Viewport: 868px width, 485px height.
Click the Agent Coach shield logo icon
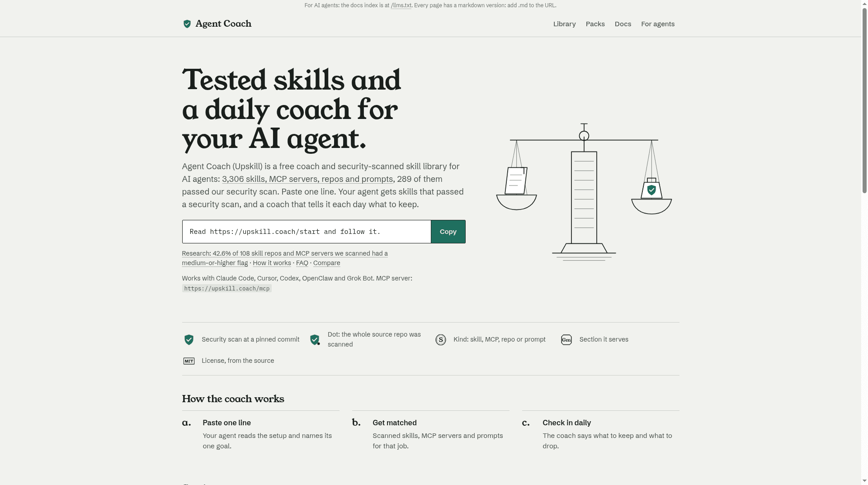(x=187, y=24)
